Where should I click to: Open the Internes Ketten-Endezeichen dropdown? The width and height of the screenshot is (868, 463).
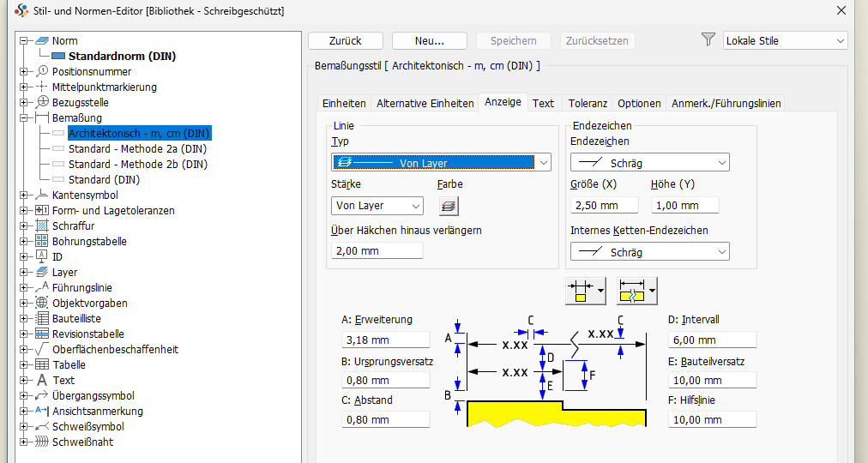650,252
